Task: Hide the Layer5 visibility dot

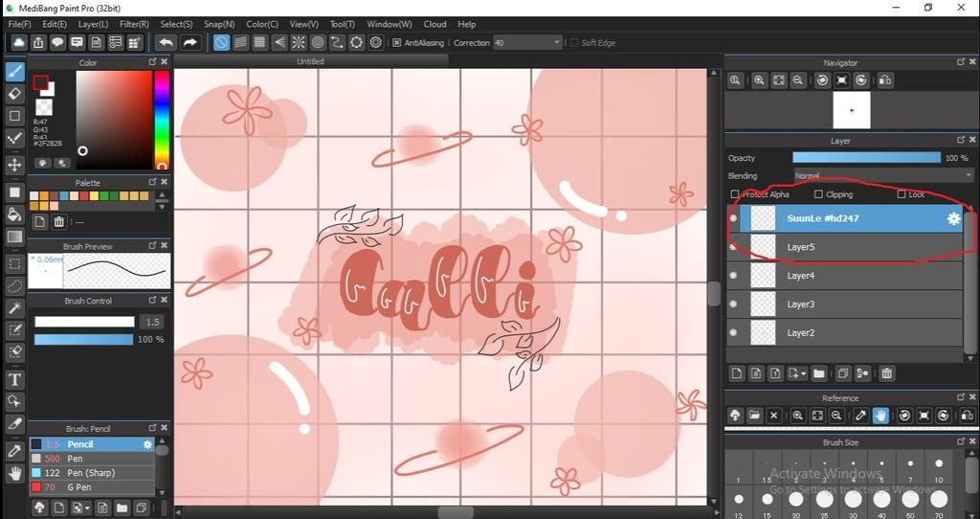Action: [734, 247]
